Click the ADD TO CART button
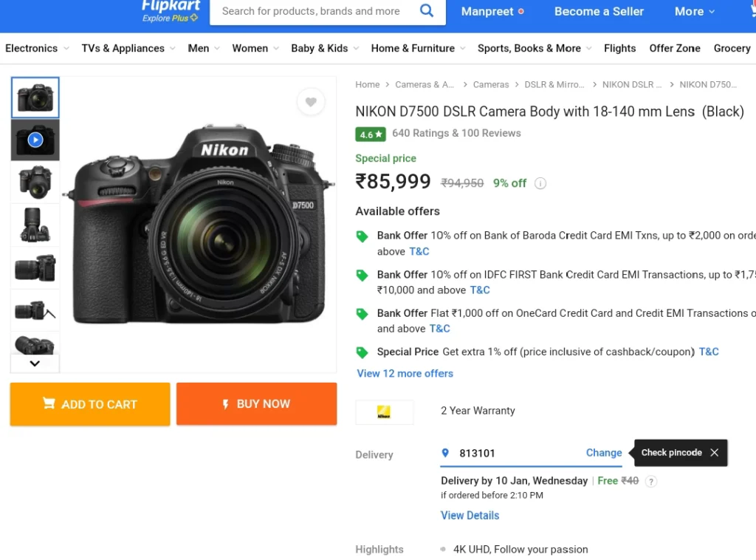756x560 pixels. [x=90, y=404]
